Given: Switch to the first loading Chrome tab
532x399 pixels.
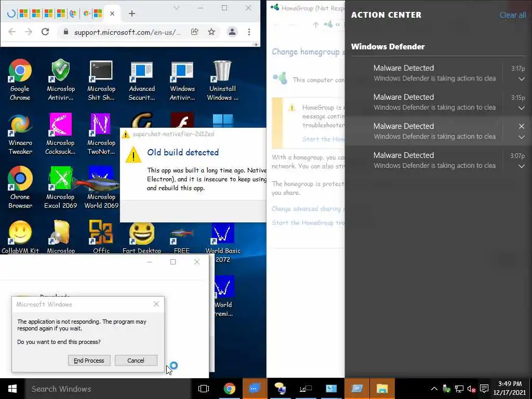Looking at the screenshot, I should (11, 14).
